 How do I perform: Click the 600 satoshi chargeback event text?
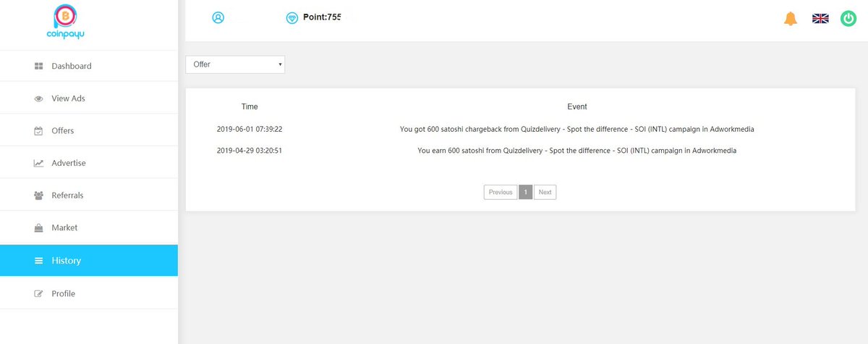(577, 129)
